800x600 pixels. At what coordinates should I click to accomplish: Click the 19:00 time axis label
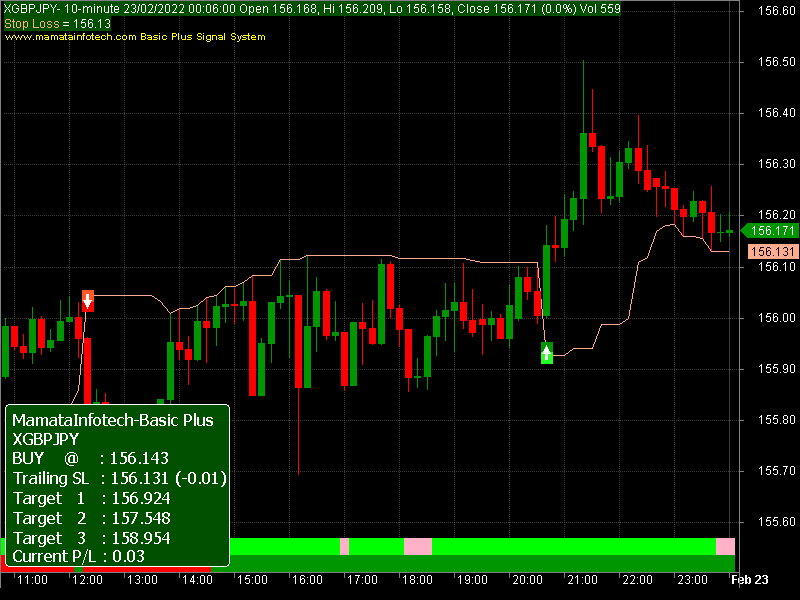(473, 580)
